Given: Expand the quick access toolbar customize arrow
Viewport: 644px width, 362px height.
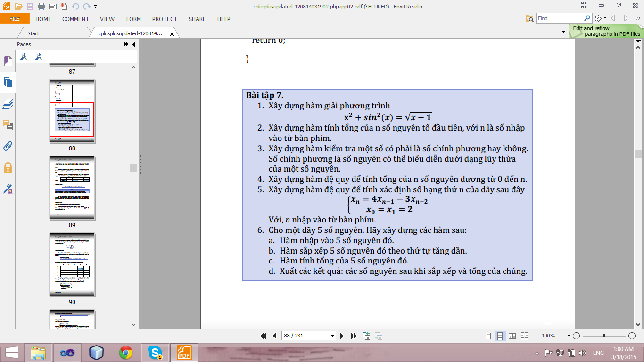Looking at the screenshot, I should 96,7.
